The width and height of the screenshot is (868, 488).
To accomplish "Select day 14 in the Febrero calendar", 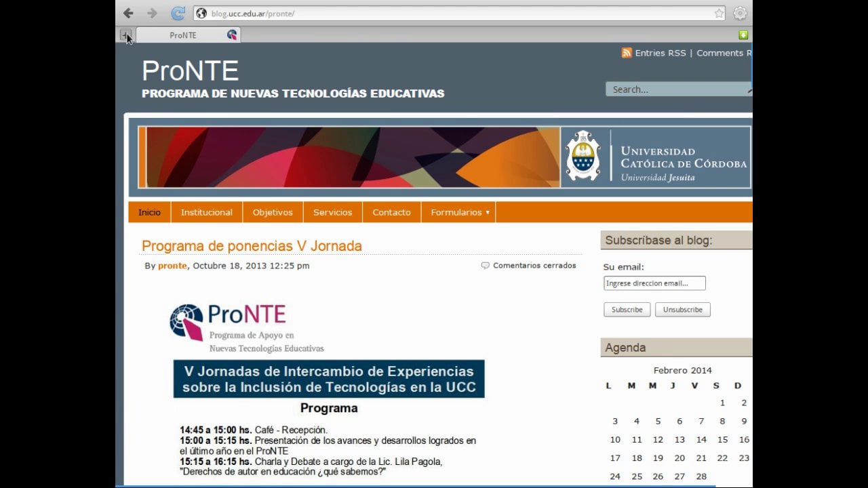I will (x=701, y=439).
